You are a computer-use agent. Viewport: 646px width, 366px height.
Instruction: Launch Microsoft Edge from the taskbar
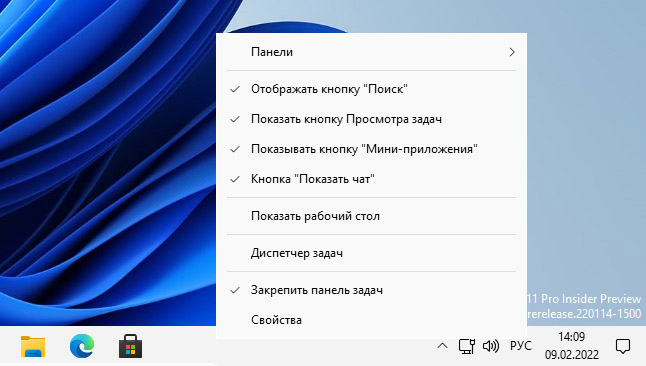[x=82, y=346]
